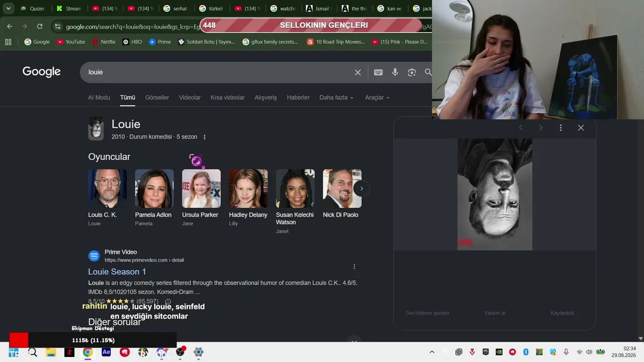644x362 pixels.
Task: Open Pamela Adlon cast card
Action: tap(154, 198)
